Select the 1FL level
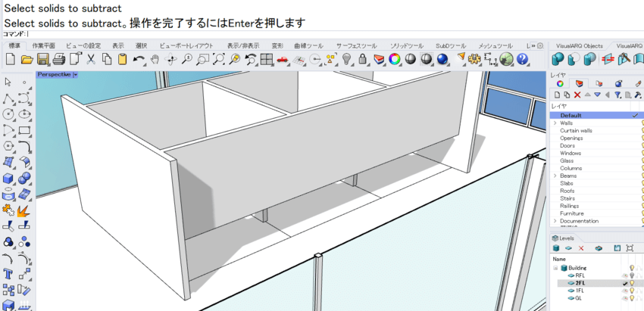Screen dimensions: 644x311 coord(580,291)
